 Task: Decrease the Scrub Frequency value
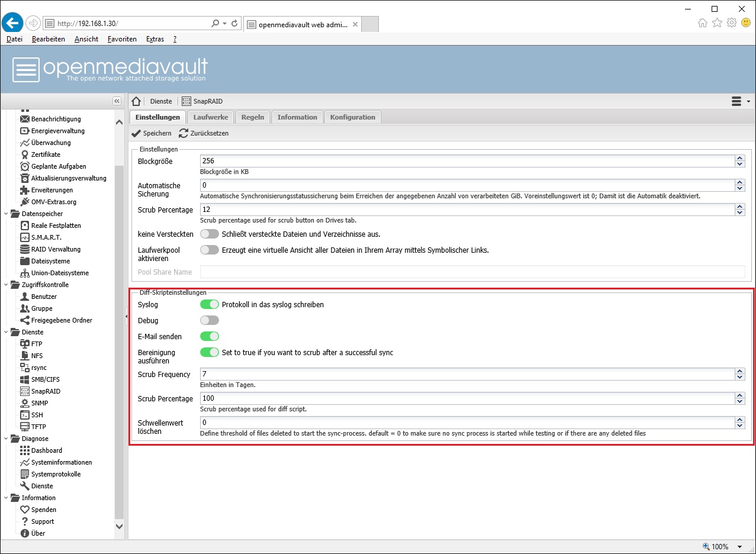click(740, 378)
